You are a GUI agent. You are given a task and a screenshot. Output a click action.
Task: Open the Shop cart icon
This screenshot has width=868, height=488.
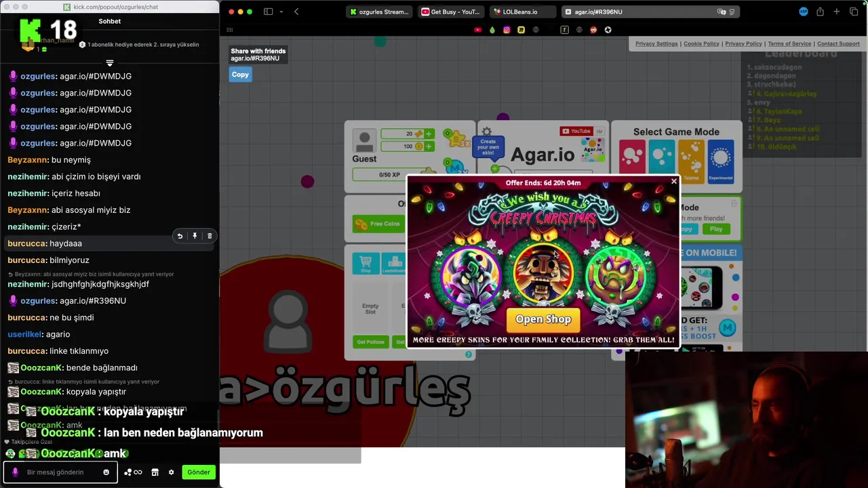click(x=366, y=262)
